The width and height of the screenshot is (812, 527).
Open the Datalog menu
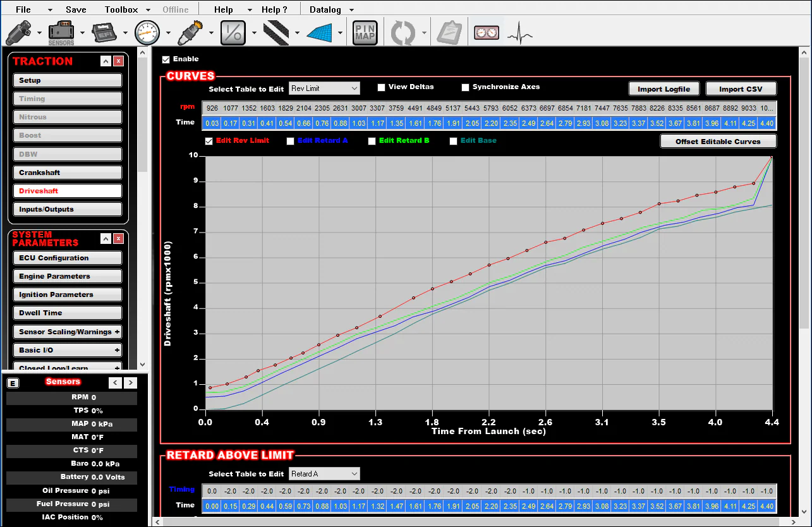pyautogui.click(x=325, y=9)
